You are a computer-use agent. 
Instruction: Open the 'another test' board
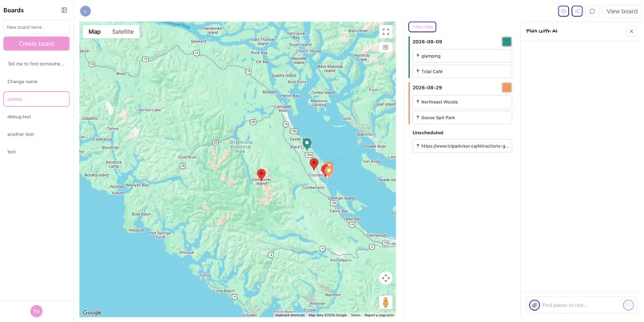click(x=37, y=134)
